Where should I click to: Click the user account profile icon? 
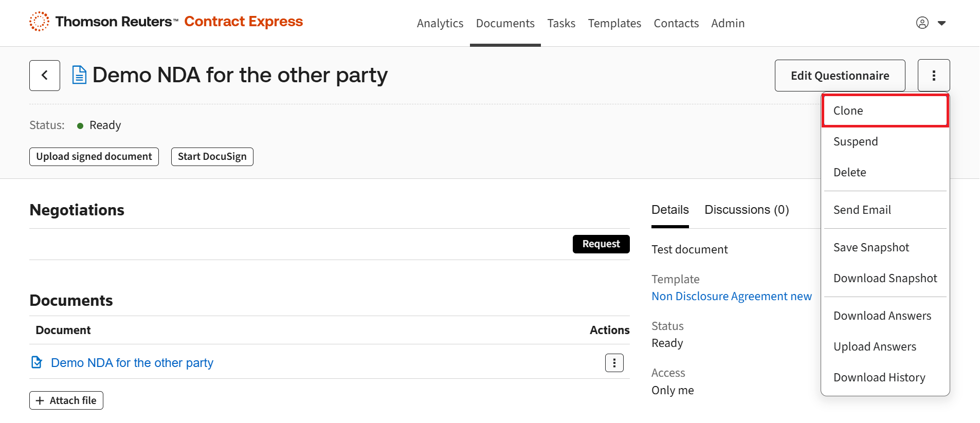pos(922,23)
